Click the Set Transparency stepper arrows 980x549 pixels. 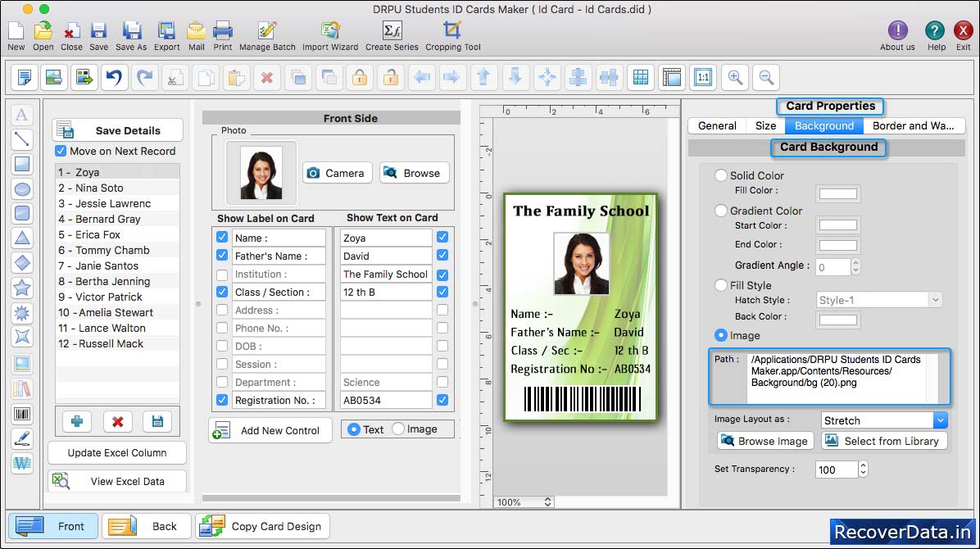[x=863, y=469]
